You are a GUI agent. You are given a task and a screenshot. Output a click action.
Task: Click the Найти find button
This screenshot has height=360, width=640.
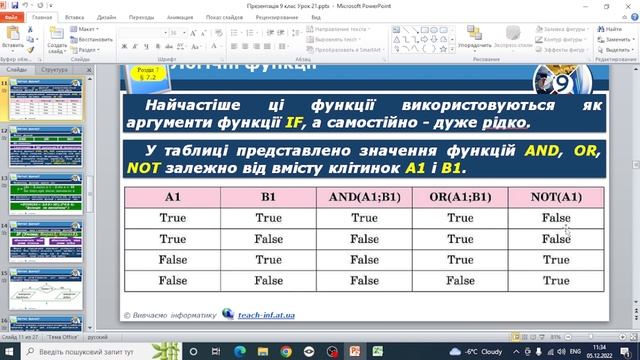tap(610, 29)
